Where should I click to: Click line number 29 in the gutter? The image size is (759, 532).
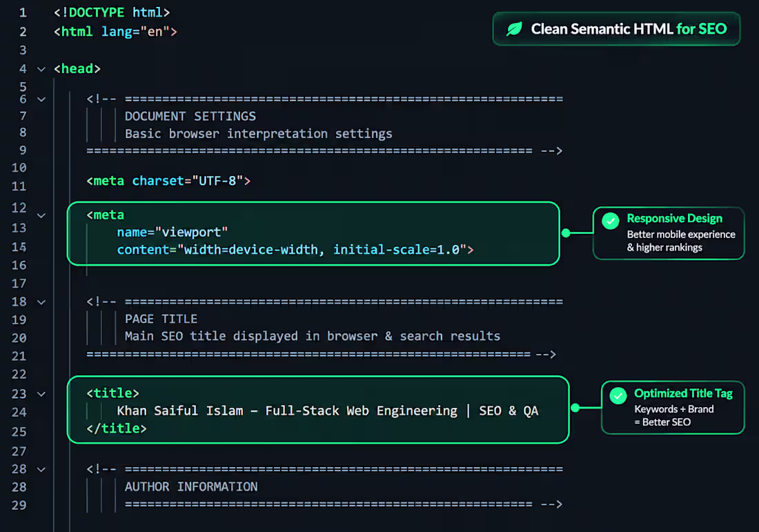tap(19, 505)
